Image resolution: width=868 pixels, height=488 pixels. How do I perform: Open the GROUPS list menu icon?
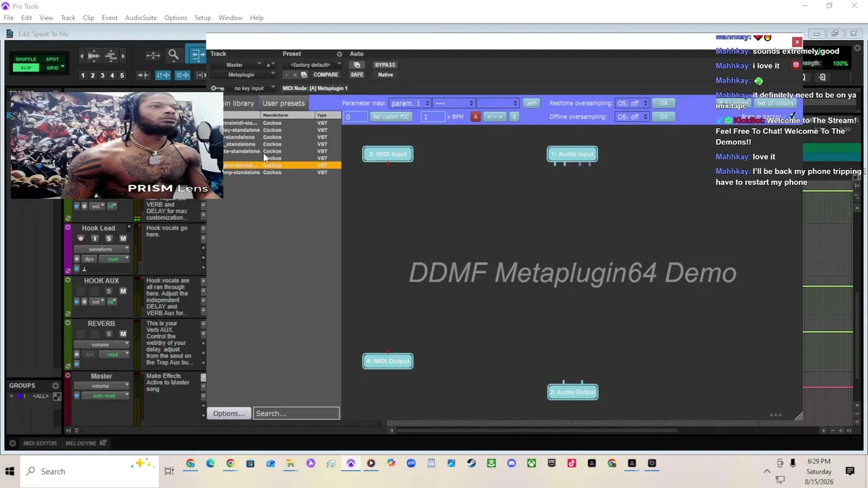[56, 386]
